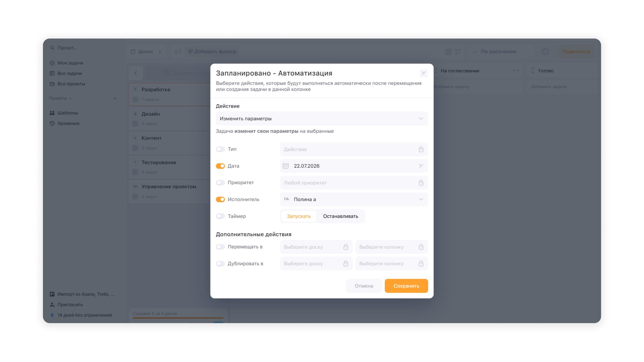
Task: Toggle the Перемещать в switch
Action: click(220, 247)
